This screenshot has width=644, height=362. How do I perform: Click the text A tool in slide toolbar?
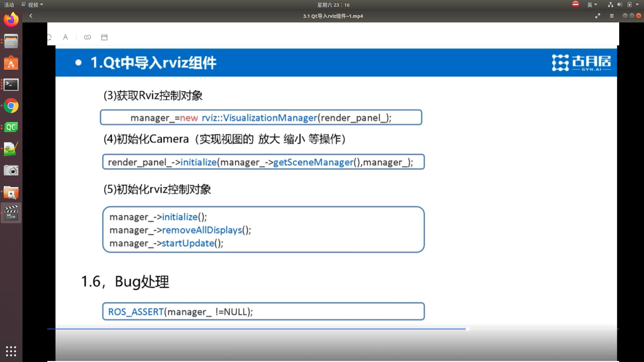(65, 37)
